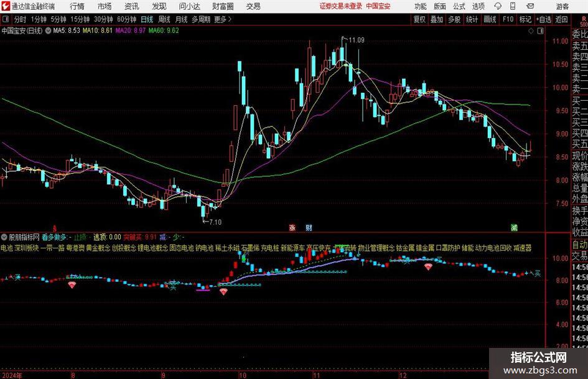Open the 资讯 menu

click(132, 6)
